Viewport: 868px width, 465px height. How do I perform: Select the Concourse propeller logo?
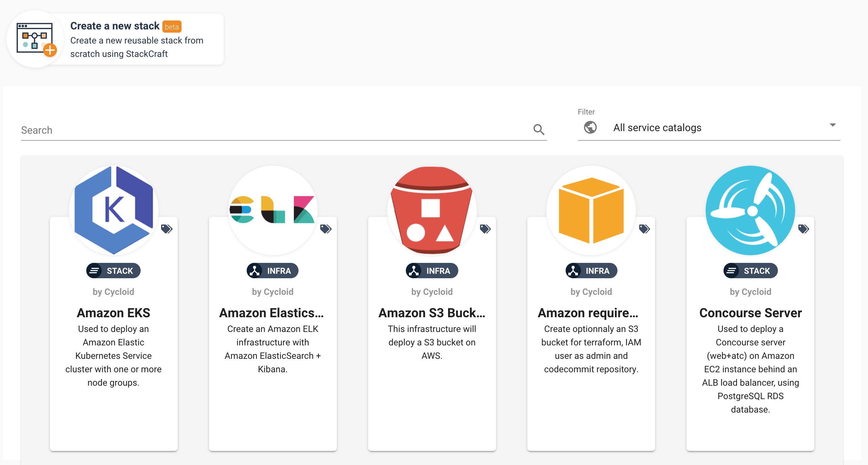click(x=750, y=210)
